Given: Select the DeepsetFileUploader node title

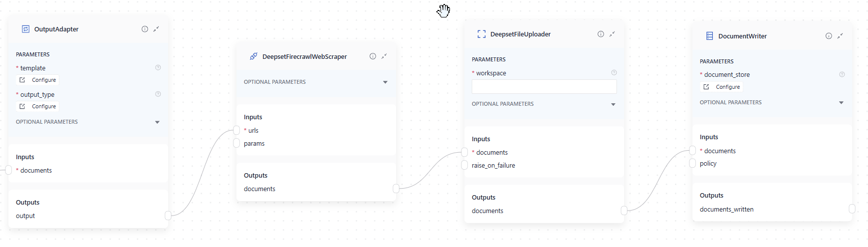Looking at the screenshot, I should coord(520,34).
